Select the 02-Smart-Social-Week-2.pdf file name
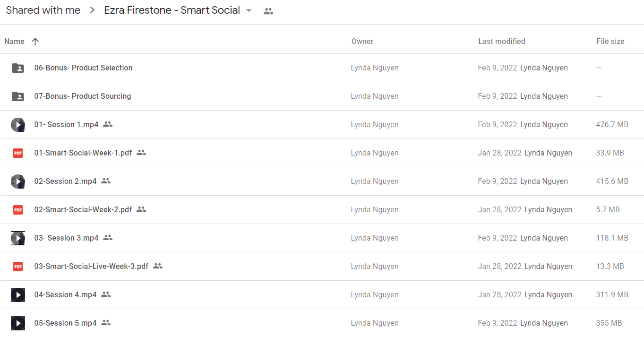The width and height of the screenshot is (644, 337). coord(83,210)
